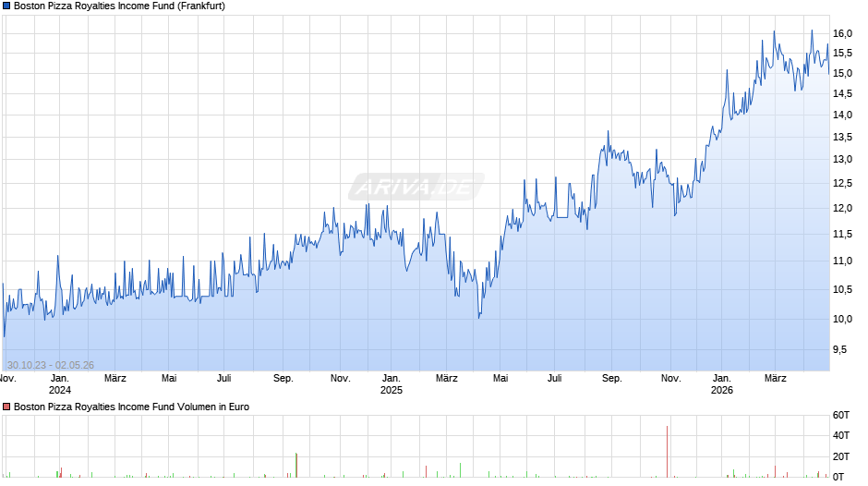Viewport: 868px width, 486px height.
Task: Click the '10,0' price axis label
Action: [842, 319]
